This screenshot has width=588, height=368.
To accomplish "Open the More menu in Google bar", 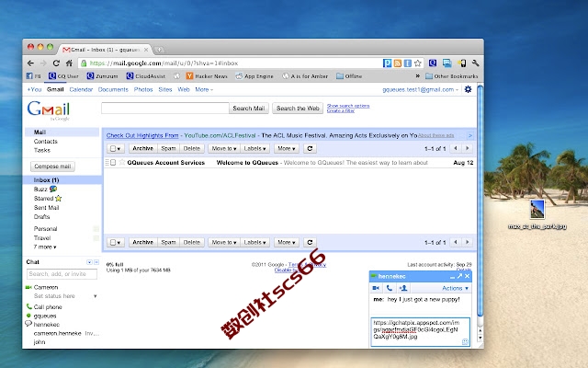I will point(204,90).
